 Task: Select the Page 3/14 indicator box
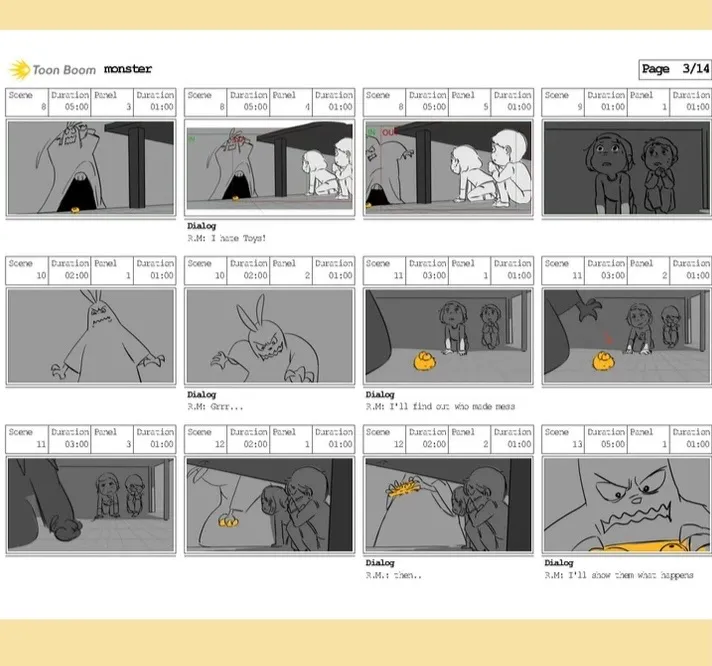(x=675, y=69)
